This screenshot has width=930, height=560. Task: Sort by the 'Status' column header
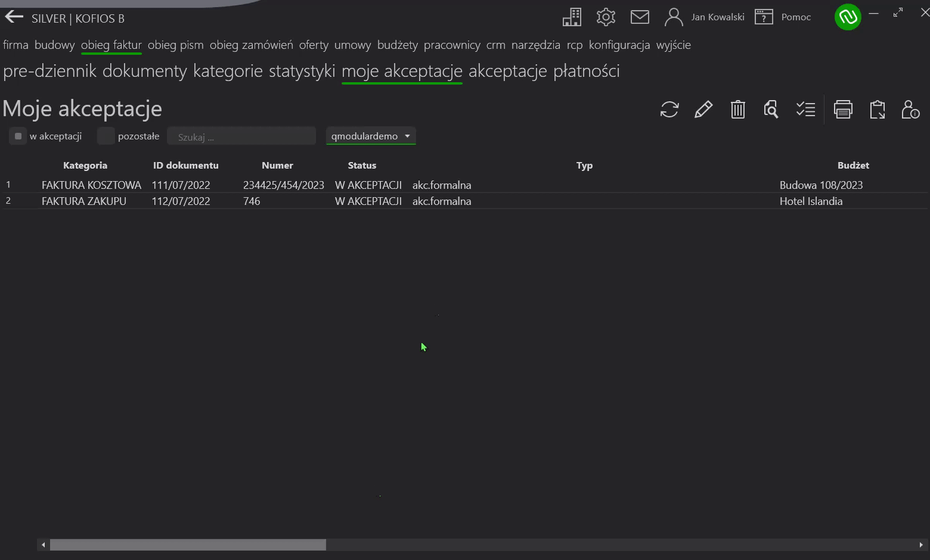[362, 165]
